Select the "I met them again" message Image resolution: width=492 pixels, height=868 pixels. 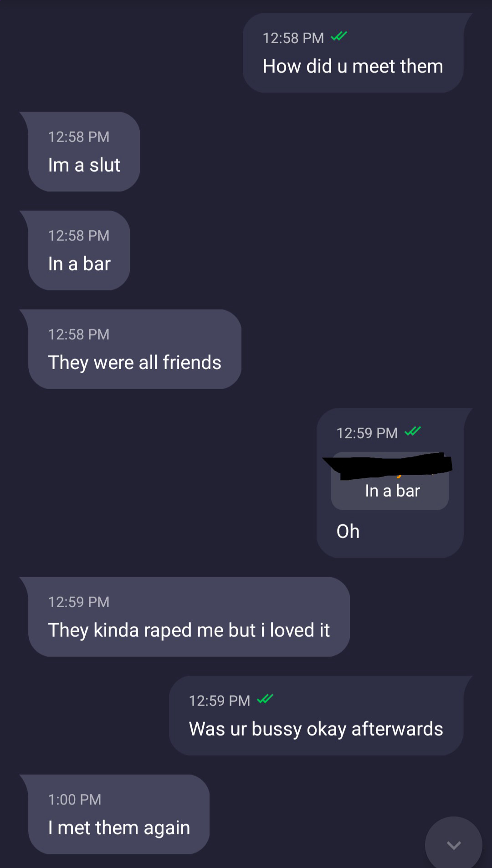pos(114,814)
